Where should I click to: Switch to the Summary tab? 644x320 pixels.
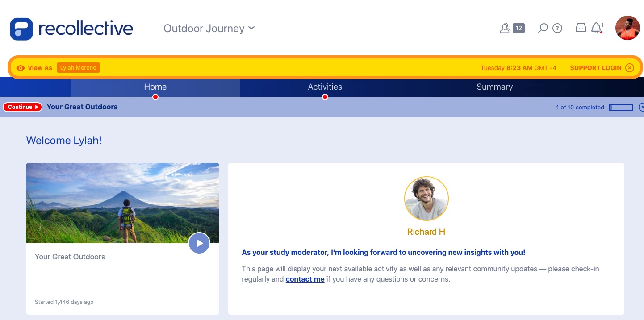[494, 87]
